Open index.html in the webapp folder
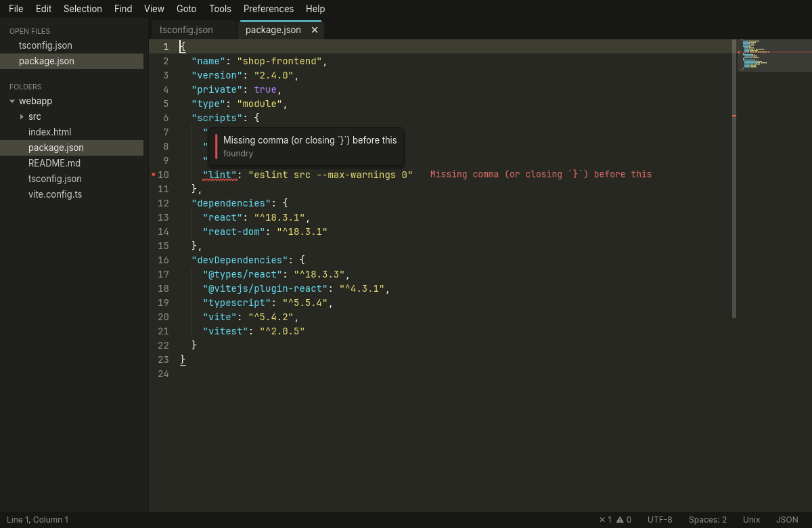812x528 pixels. [x=72, y=132]
